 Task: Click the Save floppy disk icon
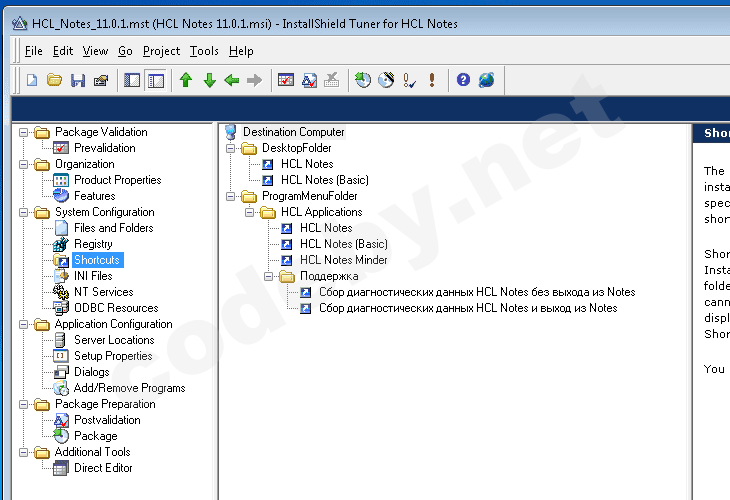pos(78,80)
